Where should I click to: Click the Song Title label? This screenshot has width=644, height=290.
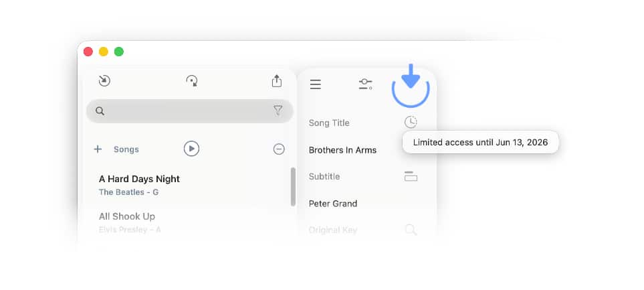pyautogui.click(x=329, y=123)
